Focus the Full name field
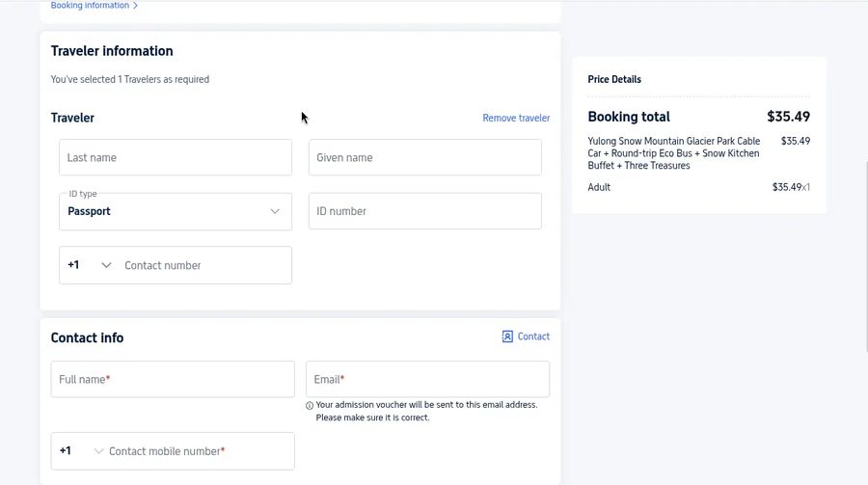 point(173,379)
